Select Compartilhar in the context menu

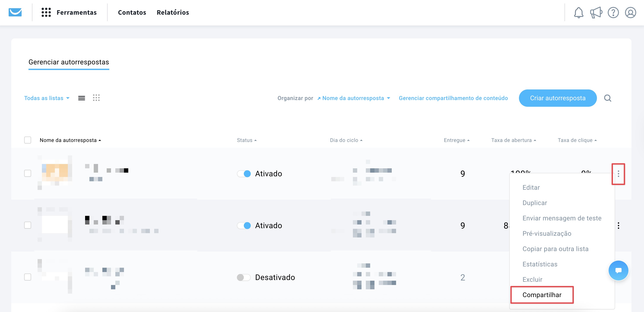542,295
